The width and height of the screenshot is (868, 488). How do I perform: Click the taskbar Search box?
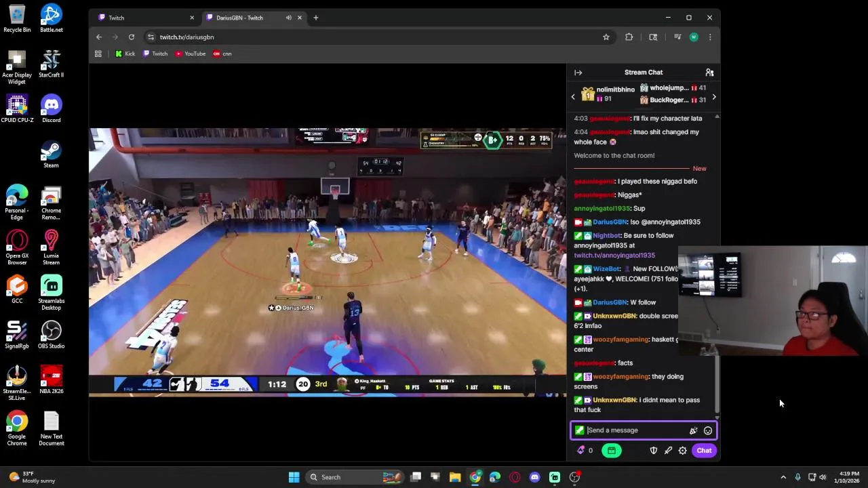click(x=355, y=477)
